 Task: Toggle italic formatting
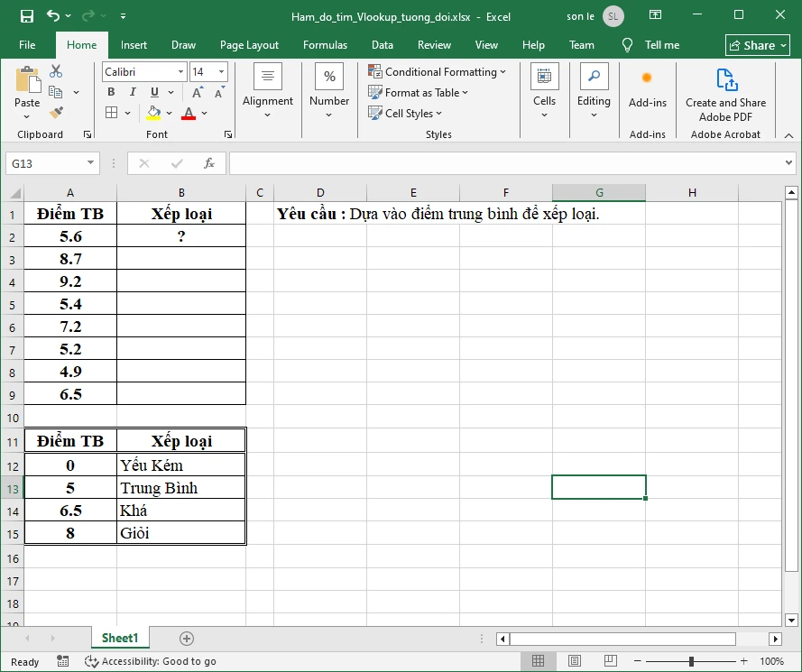click(x=132, y=92)
